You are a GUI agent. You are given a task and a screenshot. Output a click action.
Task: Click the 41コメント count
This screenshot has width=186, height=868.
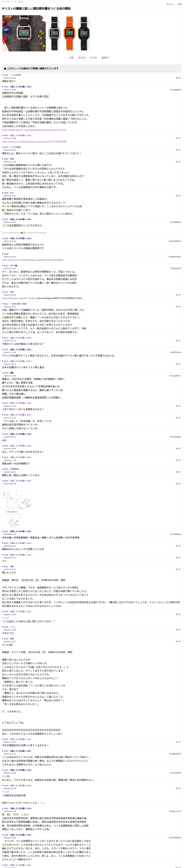(170, 4)
